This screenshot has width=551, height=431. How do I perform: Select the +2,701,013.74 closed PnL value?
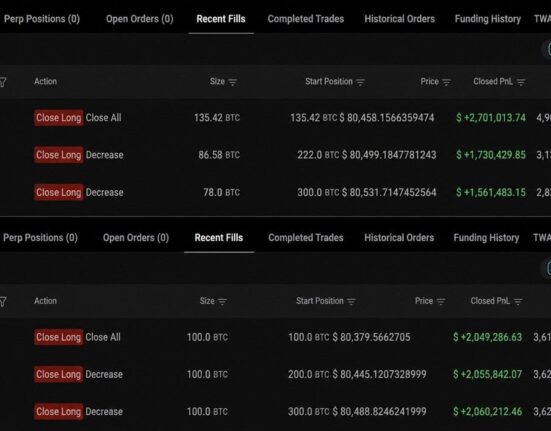(491, 118)
